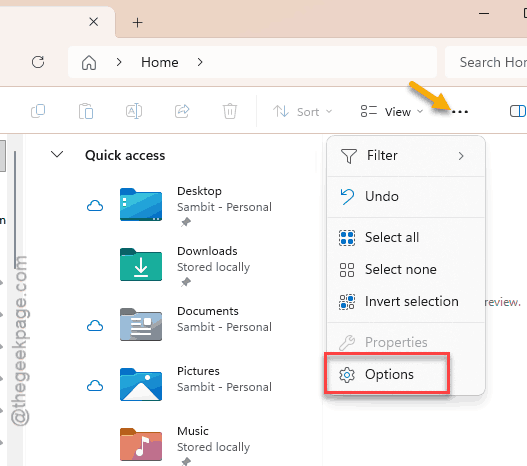Image resolution: width=527 pixels, height=466 pixels.
Task: Close the current File Explorer tab
Action: tap(94, 22)
